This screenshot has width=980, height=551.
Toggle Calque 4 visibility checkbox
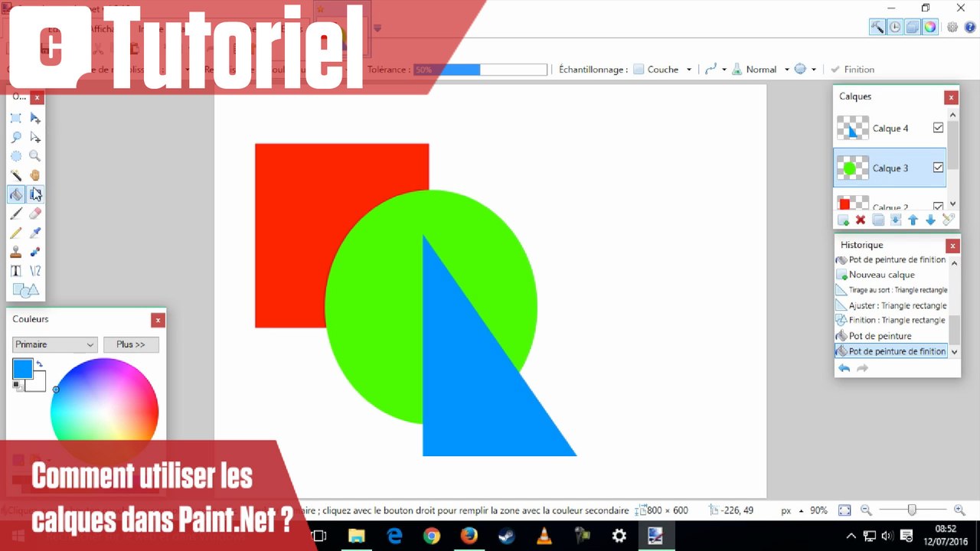pyautogui.click(x=938, y=128)
